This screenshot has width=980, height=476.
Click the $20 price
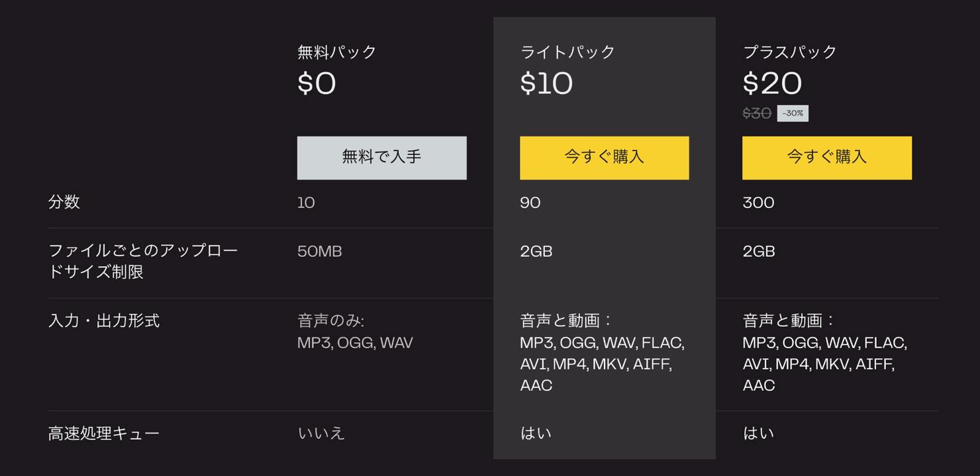pos(772,83)
